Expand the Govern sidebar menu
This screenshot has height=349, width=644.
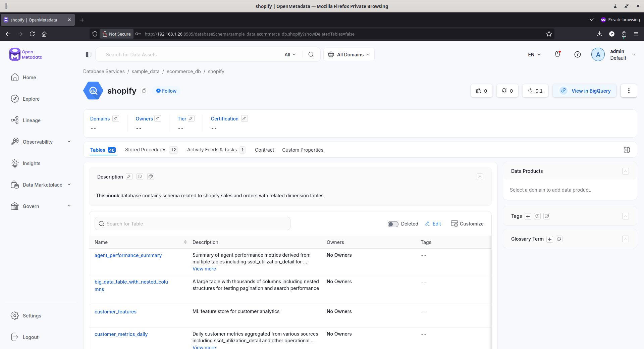tap(69, 206)
